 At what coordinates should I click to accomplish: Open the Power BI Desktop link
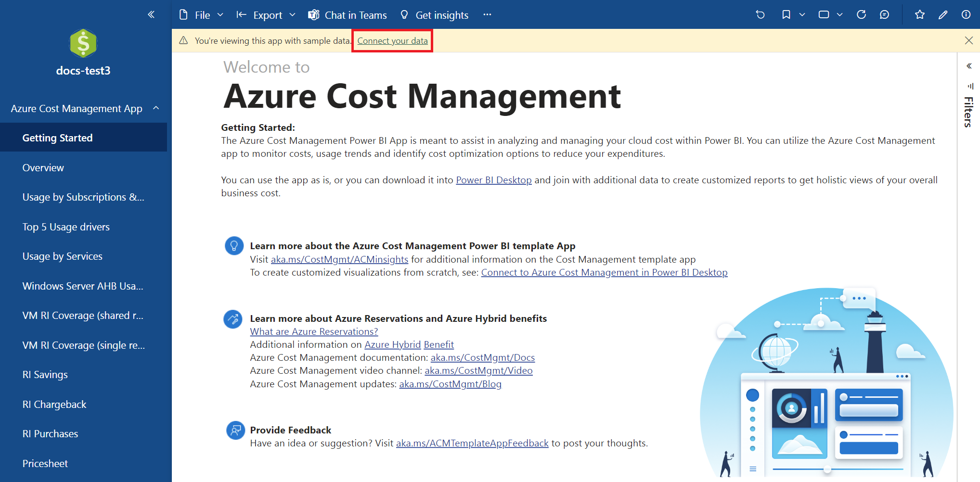[x=493, y=180]
